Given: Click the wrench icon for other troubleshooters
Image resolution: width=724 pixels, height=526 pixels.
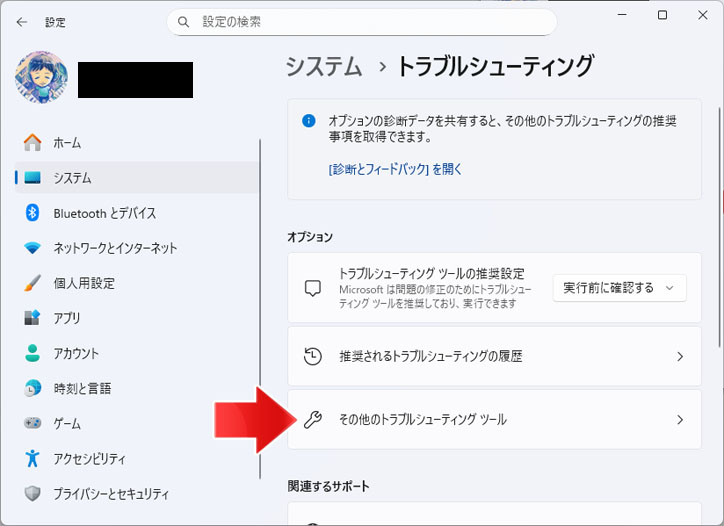Looking at the screenshot, I should tap(312, 420).
